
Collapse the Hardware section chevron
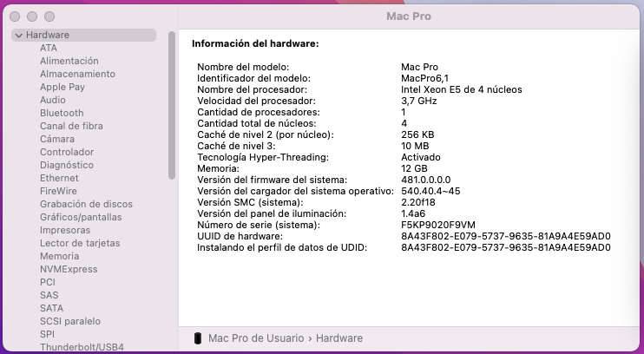point(18,36)
